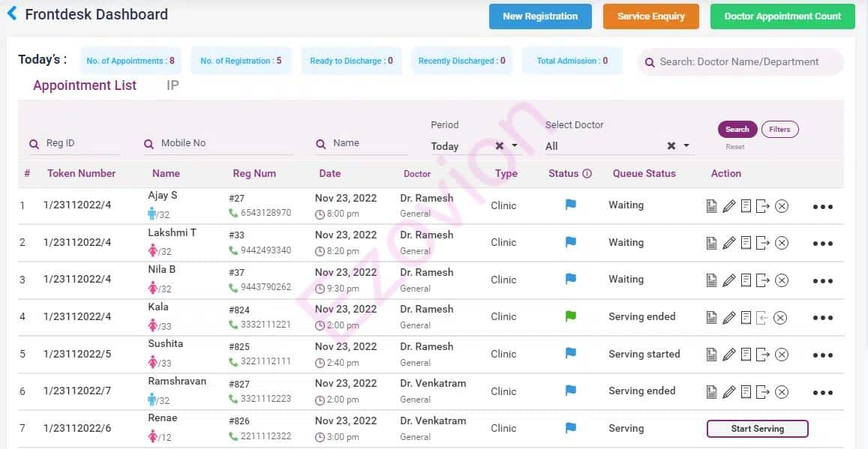Click the New Registration button
The width and height of the screenshot is (868, 449).
coord(540,16)
